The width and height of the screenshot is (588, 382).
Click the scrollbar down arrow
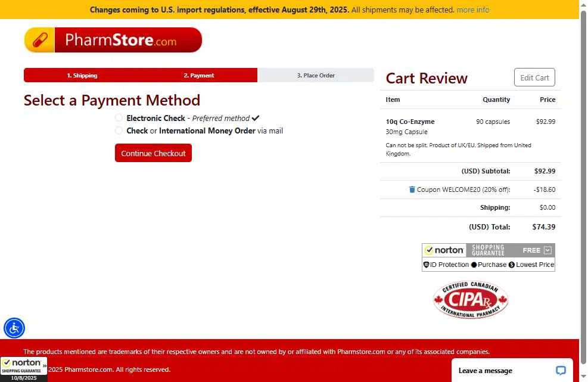583,377
